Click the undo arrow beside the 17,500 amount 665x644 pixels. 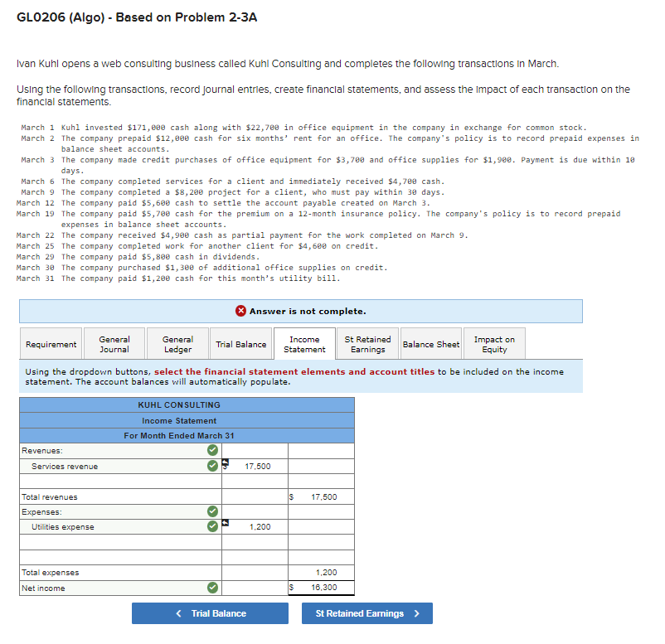(223, 462)
